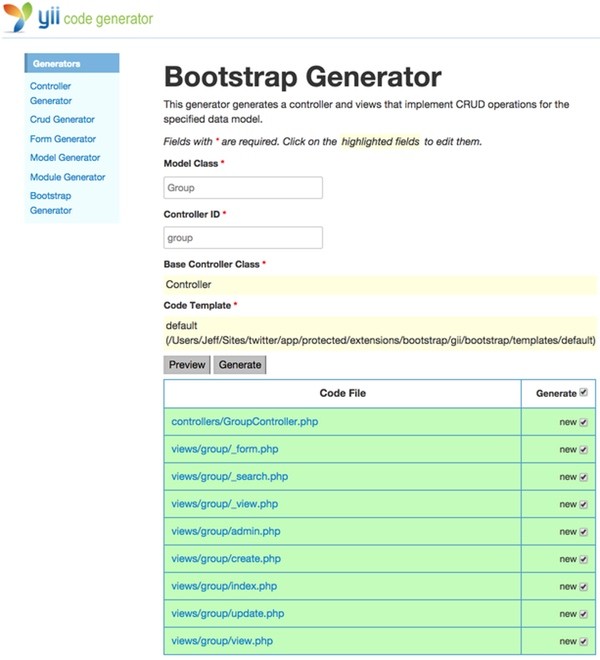This screenshot has height=660, width=600.
Task: Click the 'Code File' column header
Action: [343, 393]
